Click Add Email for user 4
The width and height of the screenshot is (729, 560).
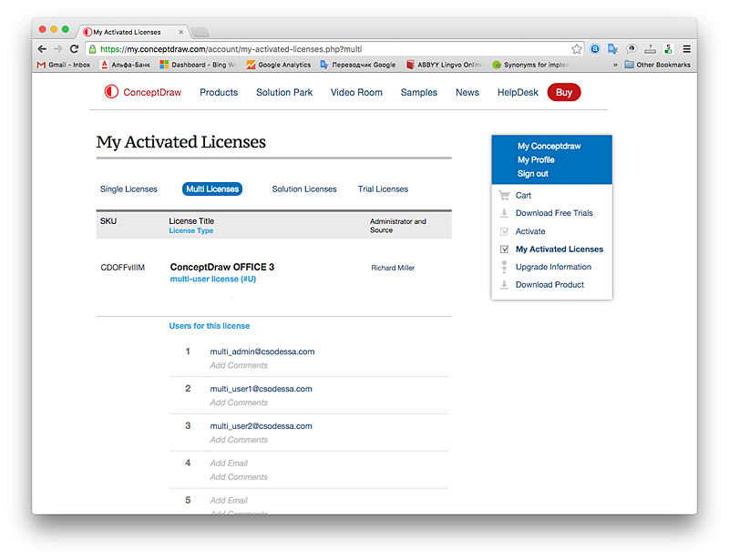229,463
